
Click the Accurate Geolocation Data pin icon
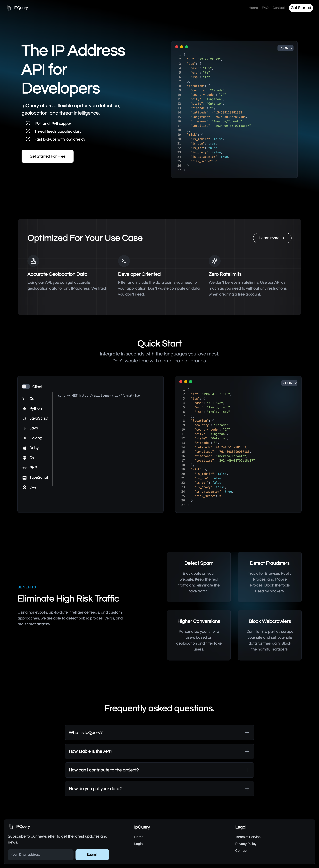click(33, 261)
